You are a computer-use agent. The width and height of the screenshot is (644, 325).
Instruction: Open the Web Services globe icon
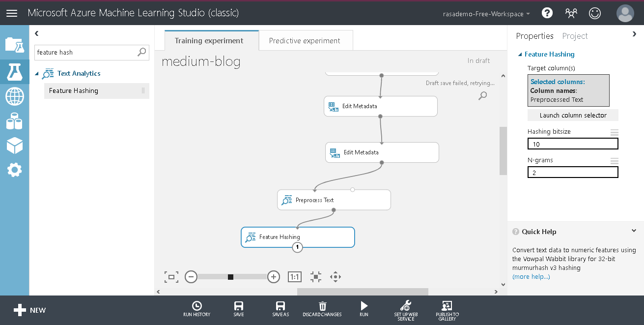point(14,96)
